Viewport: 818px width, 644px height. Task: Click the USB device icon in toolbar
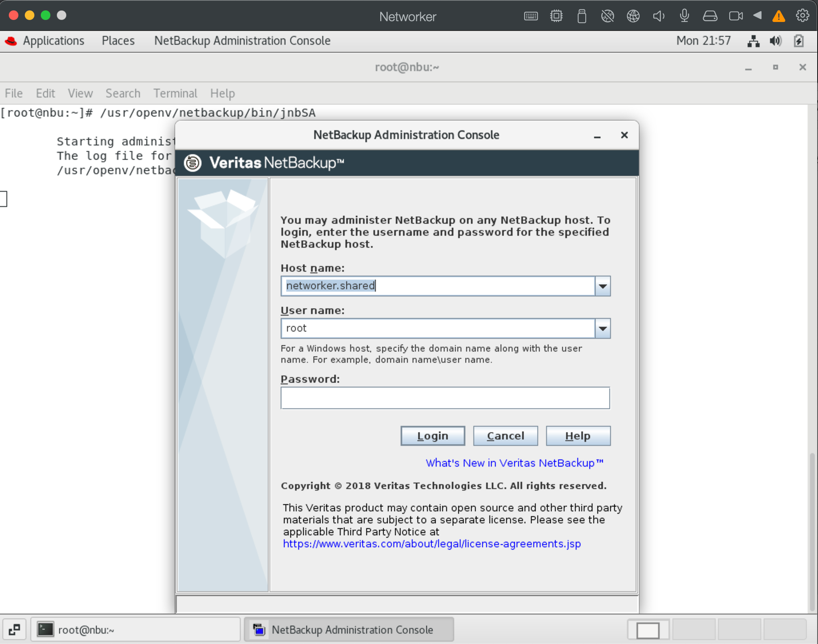pyautogui.click(x=582, y=16)
